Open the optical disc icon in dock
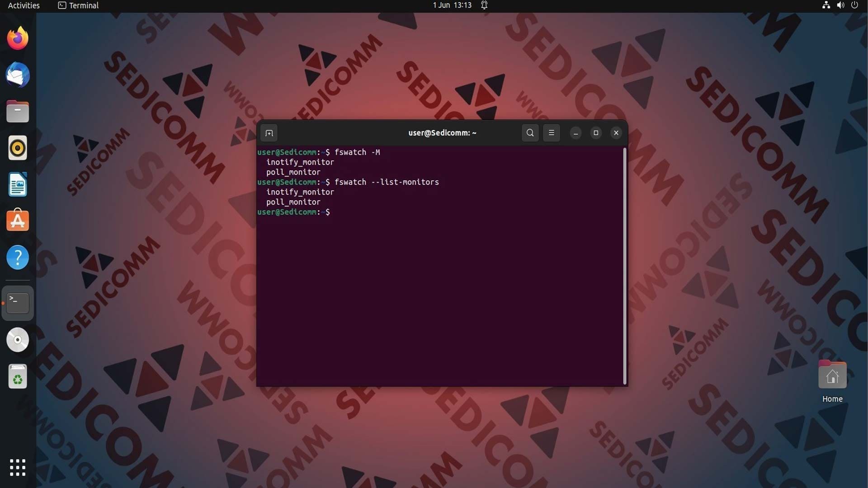868x488 pixels. tap(18, 340)
